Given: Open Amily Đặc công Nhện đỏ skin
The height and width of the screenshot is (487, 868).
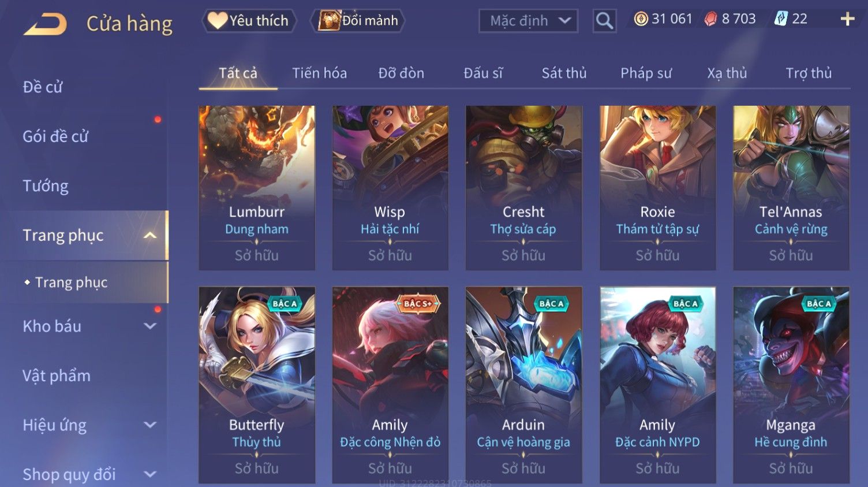Looking at the screenshot, I should (x=390, y=385).
